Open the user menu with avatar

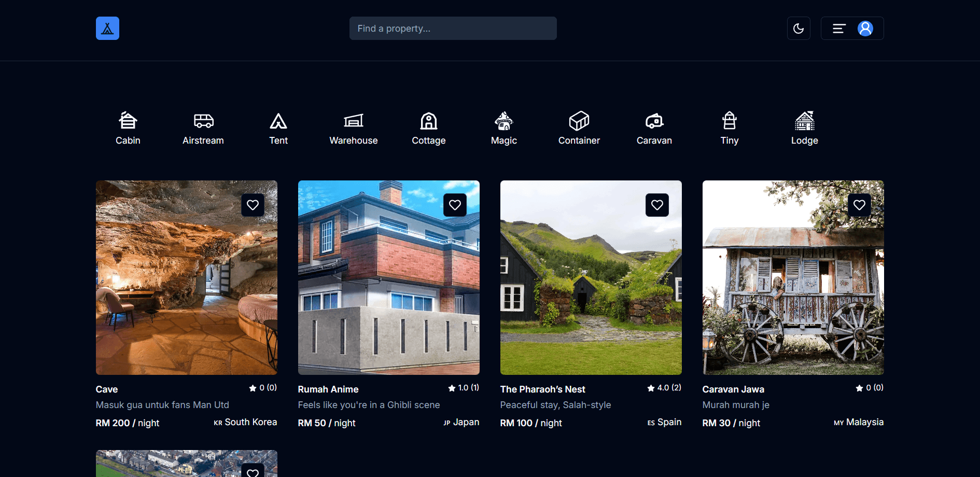point(852,28)
